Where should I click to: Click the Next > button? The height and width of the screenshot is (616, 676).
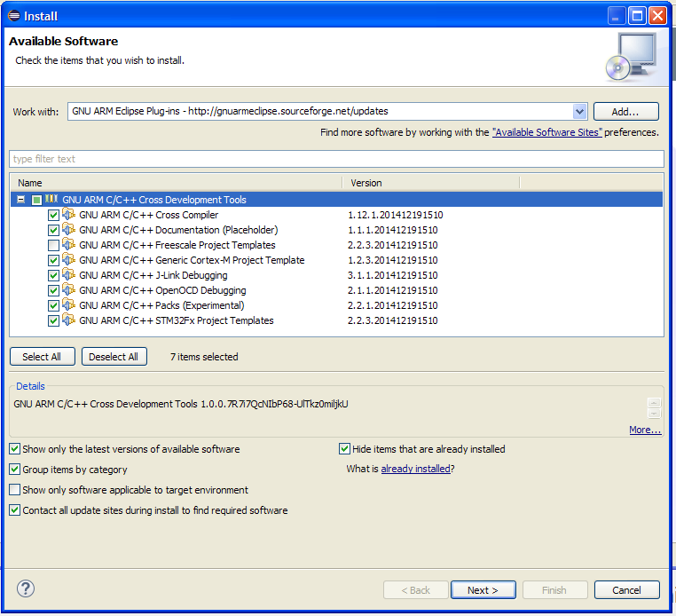pyautogui.click(x=483, y=589)
